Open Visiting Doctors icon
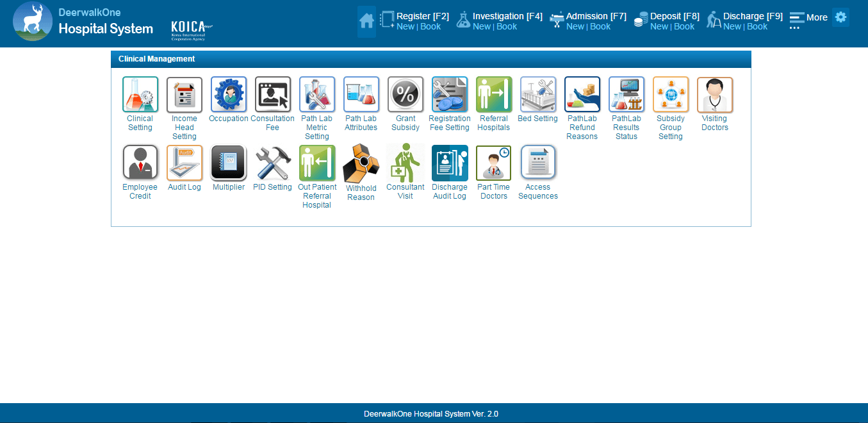The image size is (868, 423). point(715,95)
